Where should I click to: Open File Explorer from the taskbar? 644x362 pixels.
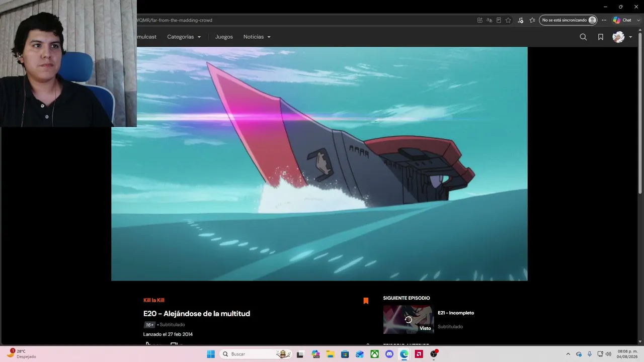click(x=330, y=354)
